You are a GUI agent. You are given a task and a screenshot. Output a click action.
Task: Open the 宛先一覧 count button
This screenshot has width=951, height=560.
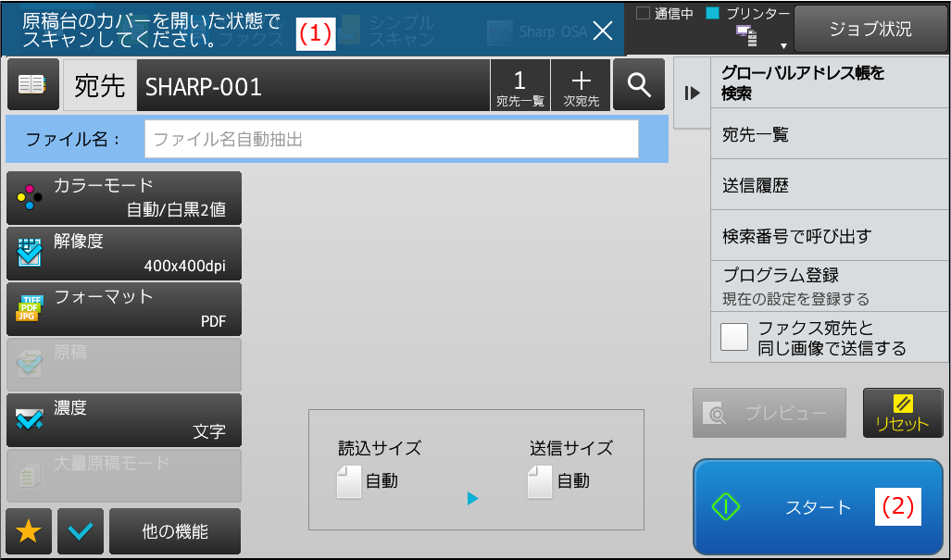(x=519, y=85)
